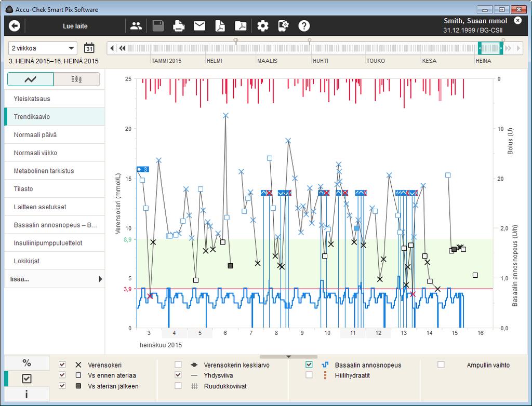Open the calendar date picker icon
The height and width of the screenshot is (406, 532).
click(89, 48)
